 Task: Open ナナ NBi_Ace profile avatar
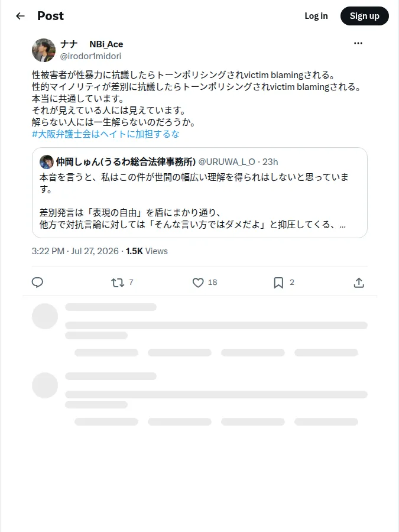click(44, 50)
